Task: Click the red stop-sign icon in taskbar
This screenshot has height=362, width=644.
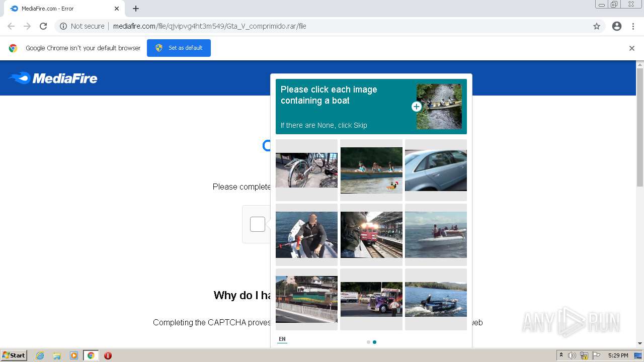Action: 108,355
